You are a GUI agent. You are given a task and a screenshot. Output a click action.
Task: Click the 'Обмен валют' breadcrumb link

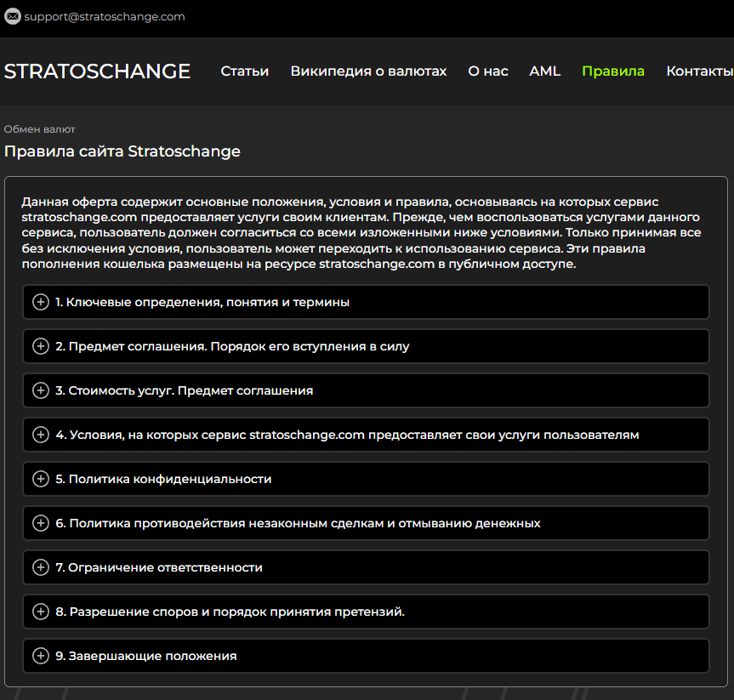point(38,128)
